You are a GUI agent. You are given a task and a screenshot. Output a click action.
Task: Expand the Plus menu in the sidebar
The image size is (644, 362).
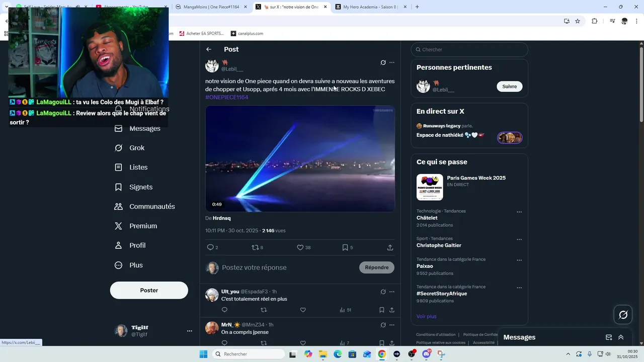click(x=128, y=265)
